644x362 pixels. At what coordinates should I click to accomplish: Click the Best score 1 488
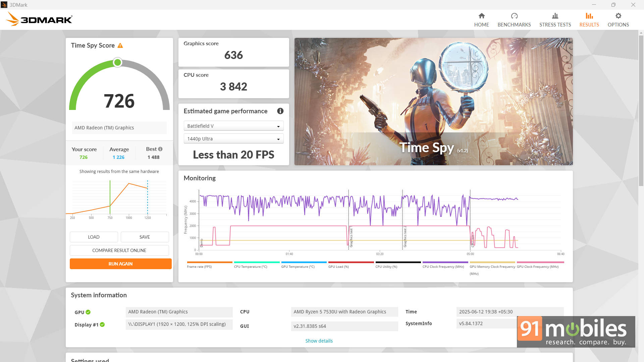[x=153, y=157]
